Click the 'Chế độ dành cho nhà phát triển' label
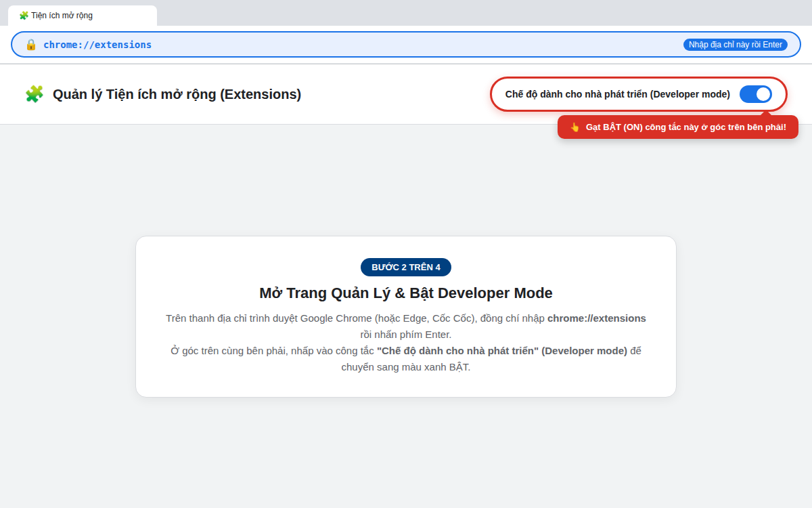812x508 pixels. tap(618, 94)
